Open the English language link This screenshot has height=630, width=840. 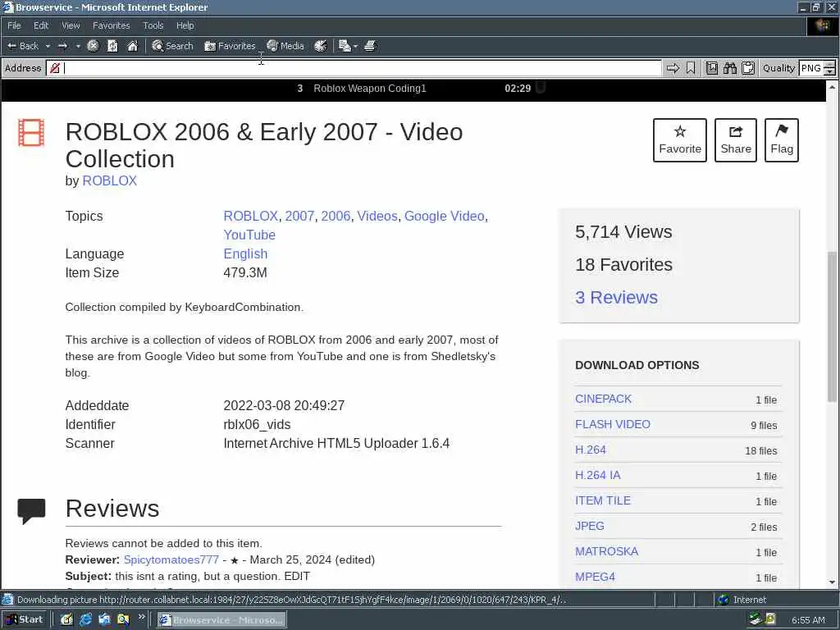pos(245,253)
